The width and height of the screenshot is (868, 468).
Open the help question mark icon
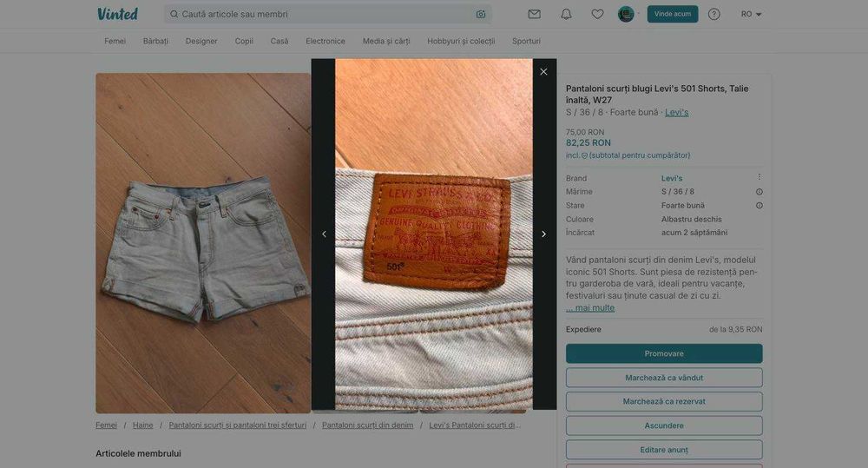(x=714, y=15)
